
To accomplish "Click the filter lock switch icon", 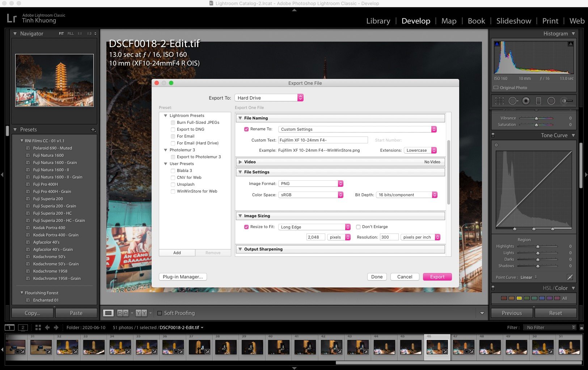I will coord(581,328).
